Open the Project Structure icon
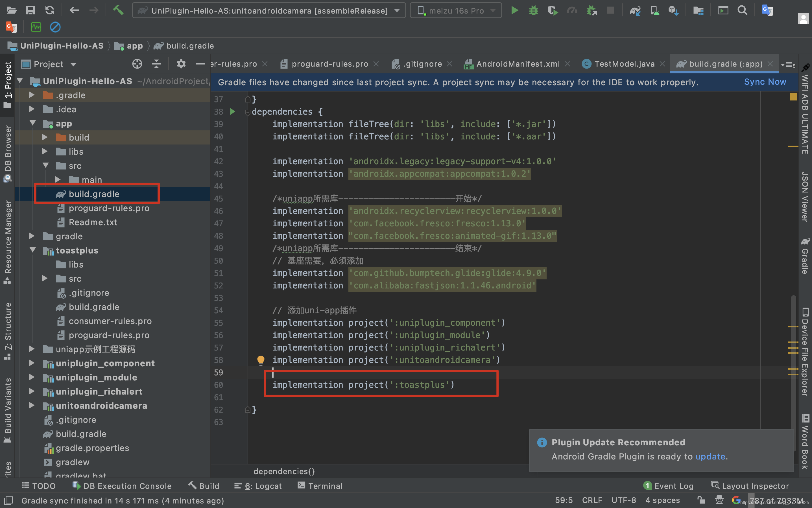The image size is (812, 508). point(699,10)
